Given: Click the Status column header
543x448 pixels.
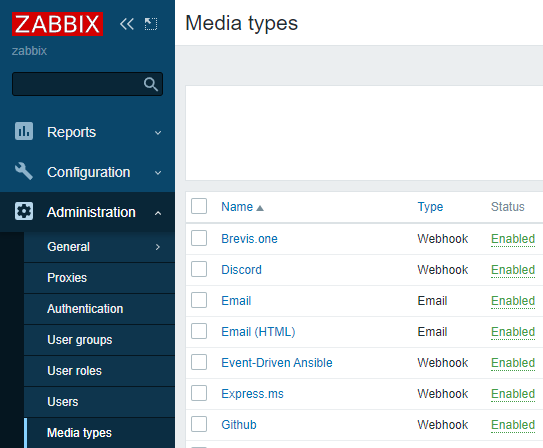Looking at the screenshot, I should point(508,207).
